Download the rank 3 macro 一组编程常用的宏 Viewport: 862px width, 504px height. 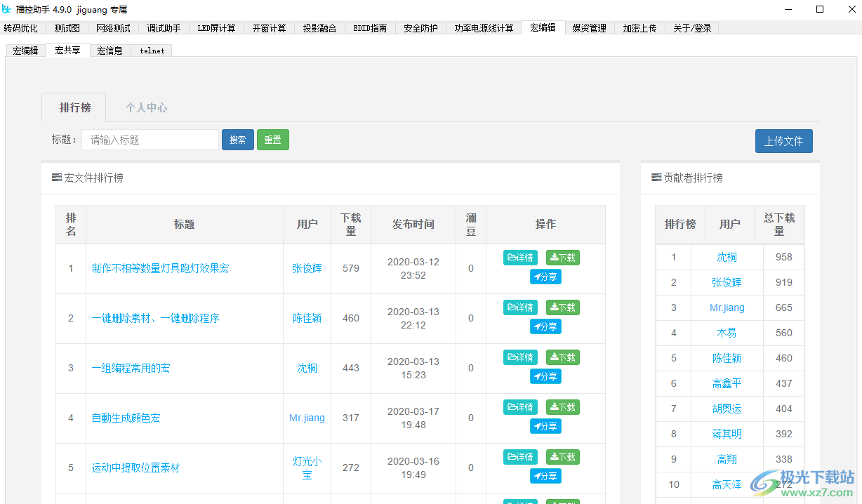(562, 357)
